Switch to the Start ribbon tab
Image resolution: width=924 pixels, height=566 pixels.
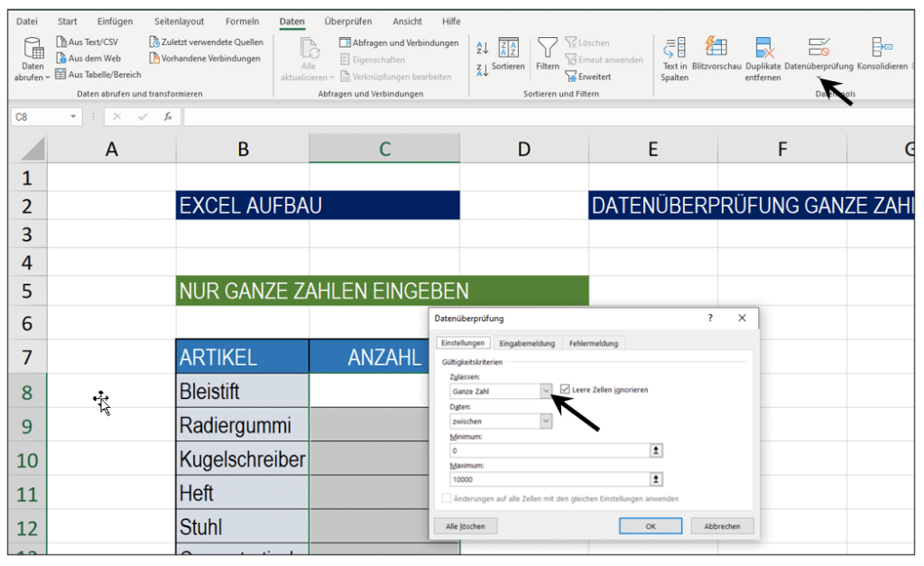pyautogui.click(x=67, y=22)
